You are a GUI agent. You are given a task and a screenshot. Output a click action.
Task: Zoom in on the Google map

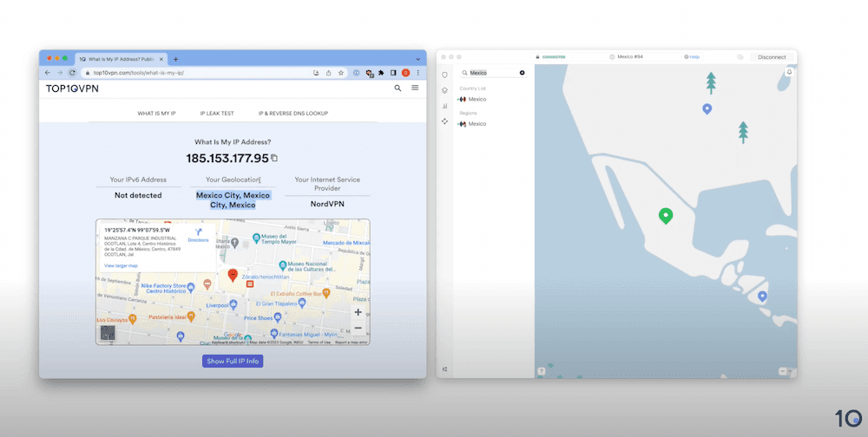(x=358, y=312)
